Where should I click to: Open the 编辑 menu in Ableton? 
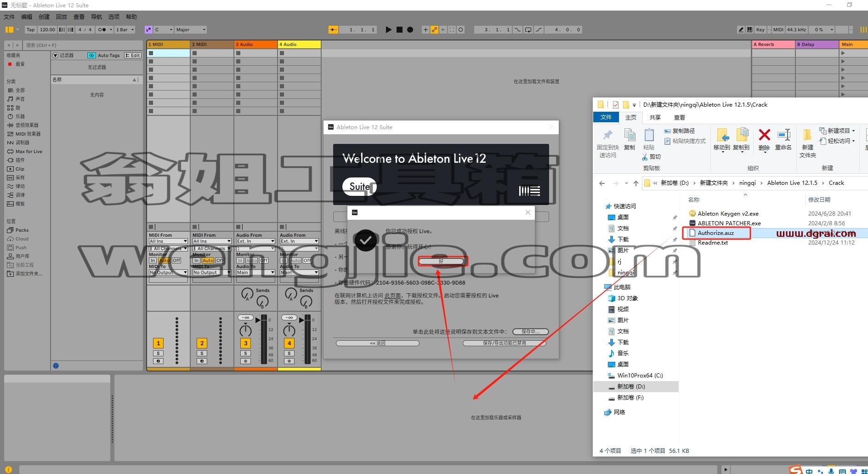[x=27, y=17]
